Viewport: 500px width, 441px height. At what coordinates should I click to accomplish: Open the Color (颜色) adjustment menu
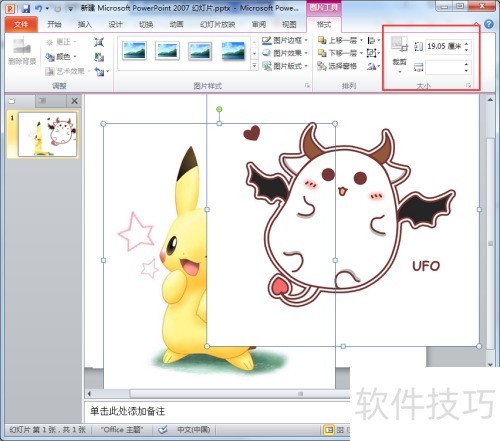tap(61, 57)
